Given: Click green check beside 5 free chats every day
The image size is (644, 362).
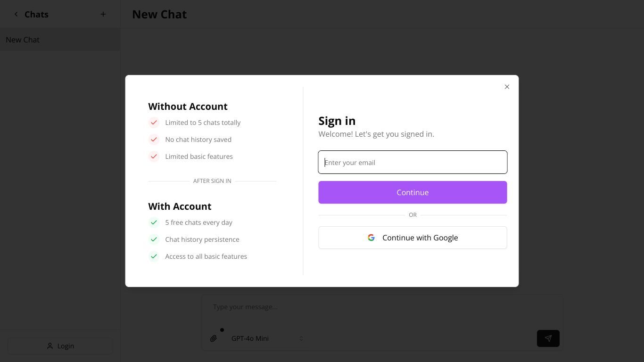Looking at the screenshot, I should pos(154,222).
